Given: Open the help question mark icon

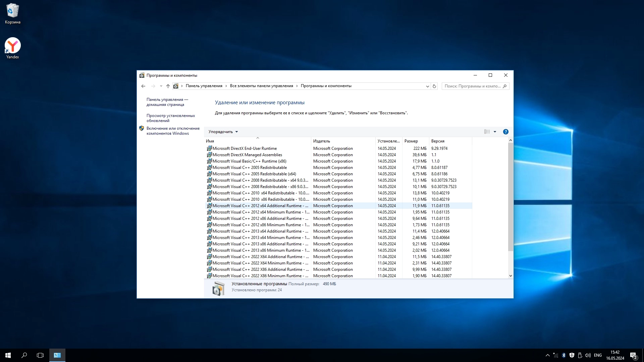Looking at the screenshot, I should pyautogui.click(x=505, y=132).
